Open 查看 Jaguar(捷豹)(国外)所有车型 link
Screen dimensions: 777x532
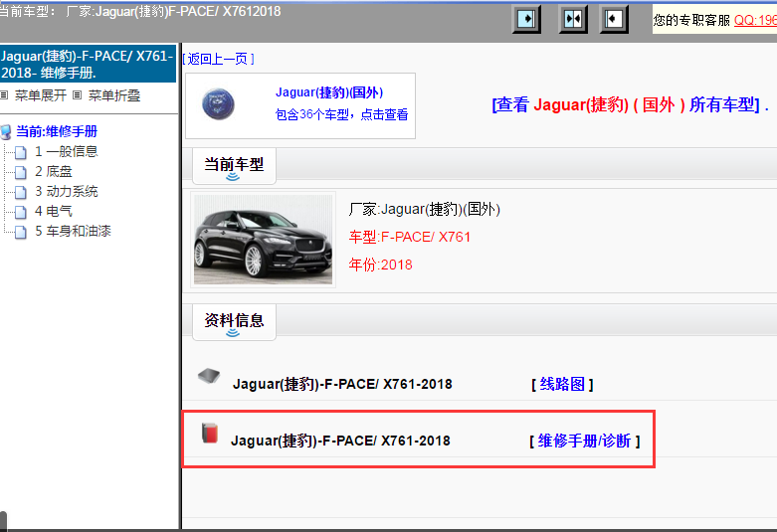pyautogui.click(x=626, y=104)
